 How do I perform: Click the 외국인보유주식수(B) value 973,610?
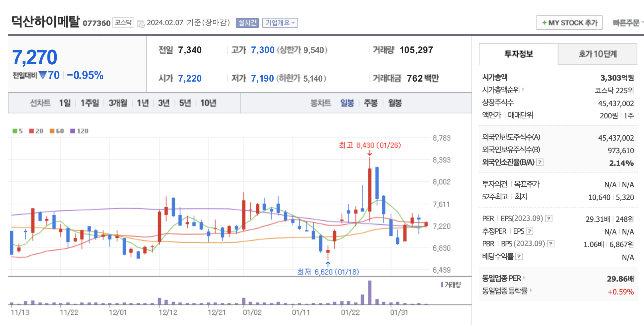click(621, 151)
